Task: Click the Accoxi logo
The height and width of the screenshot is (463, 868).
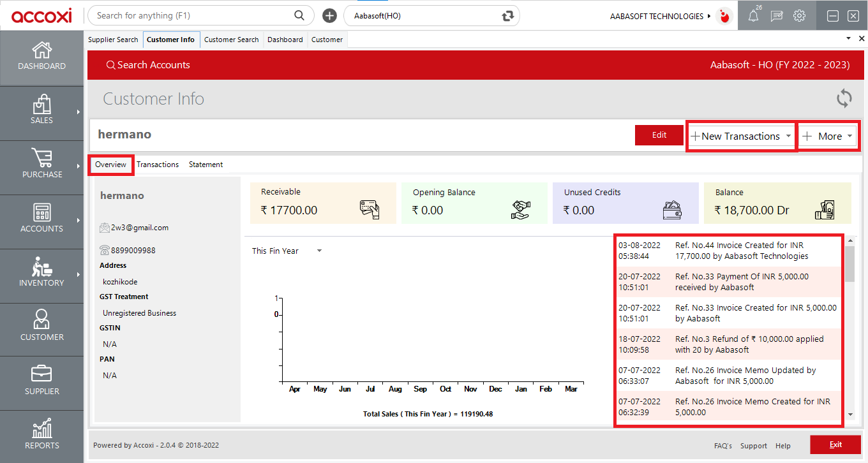Action: (x=41, y=15)
